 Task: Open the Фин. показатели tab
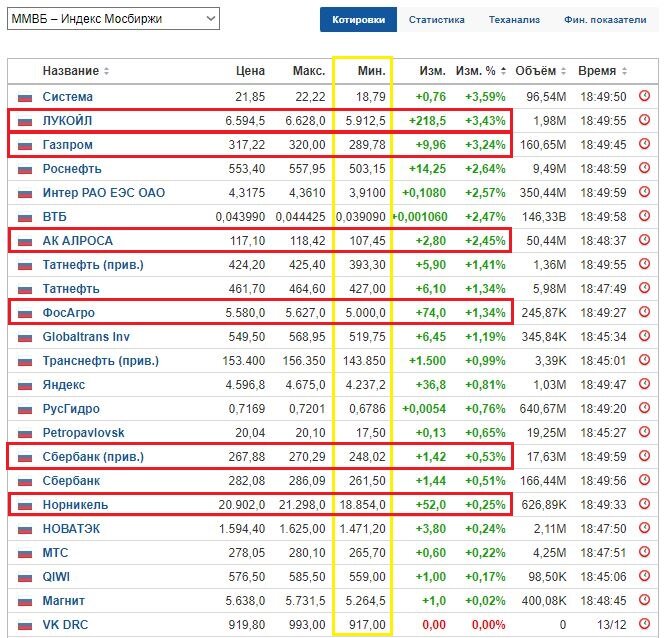tap(605, 20)
